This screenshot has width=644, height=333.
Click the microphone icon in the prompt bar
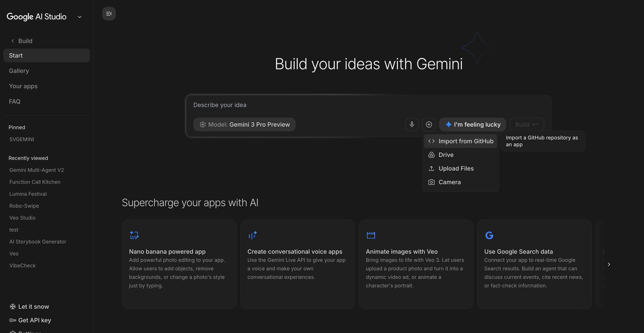(412, 124)
